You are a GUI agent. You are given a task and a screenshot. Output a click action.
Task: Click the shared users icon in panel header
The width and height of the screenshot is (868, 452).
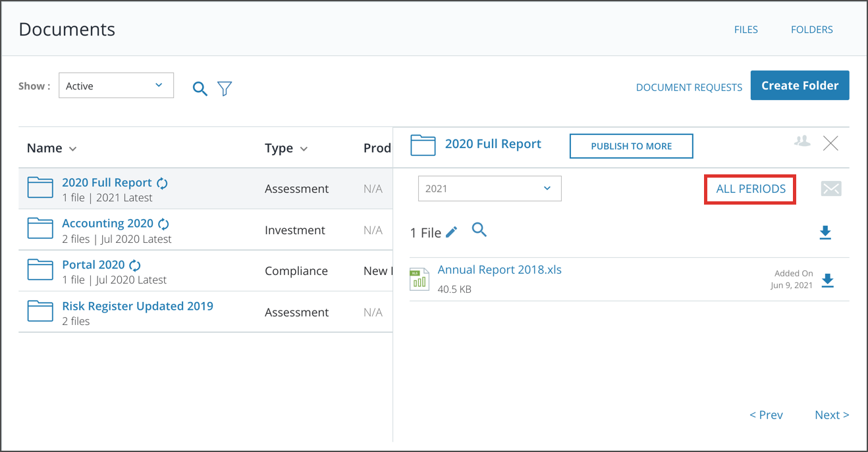click(x=802, y=141)
